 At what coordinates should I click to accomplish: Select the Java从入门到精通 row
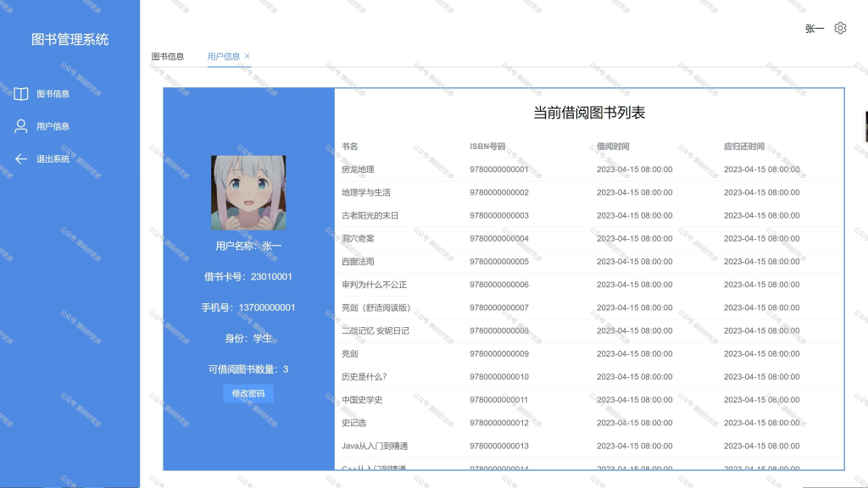click(x=589, y=446)
